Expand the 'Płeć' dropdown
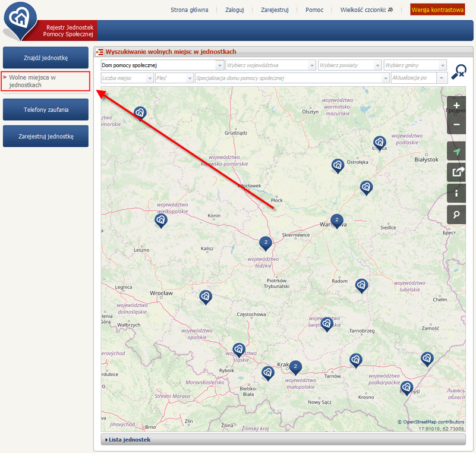 [174, 78]
